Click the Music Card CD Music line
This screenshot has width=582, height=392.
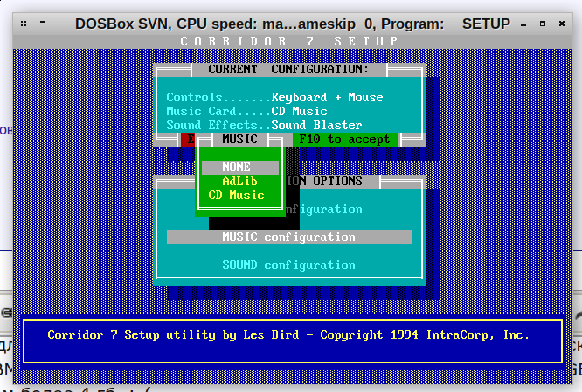(246, 111)
